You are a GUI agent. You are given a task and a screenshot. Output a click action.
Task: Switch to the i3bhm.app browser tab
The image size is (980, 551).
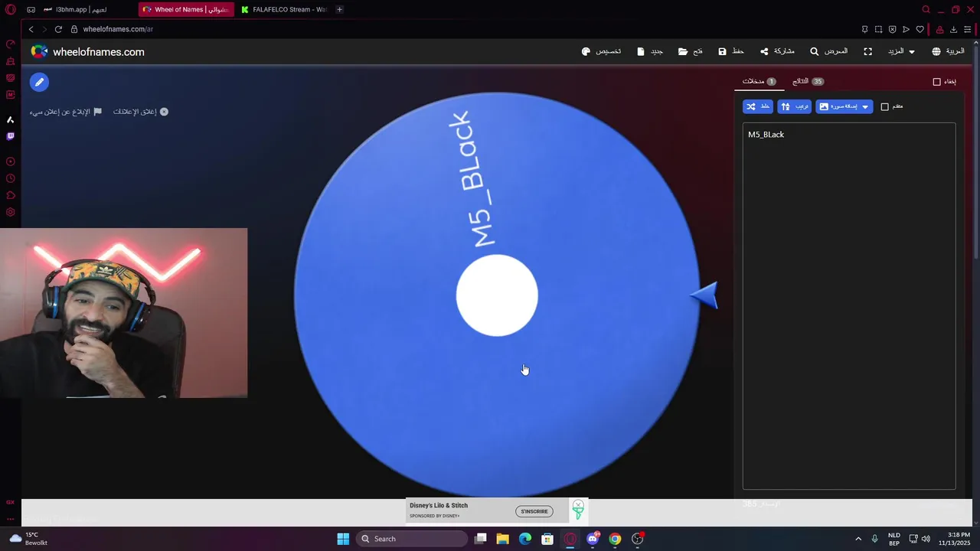click(75, 9)
